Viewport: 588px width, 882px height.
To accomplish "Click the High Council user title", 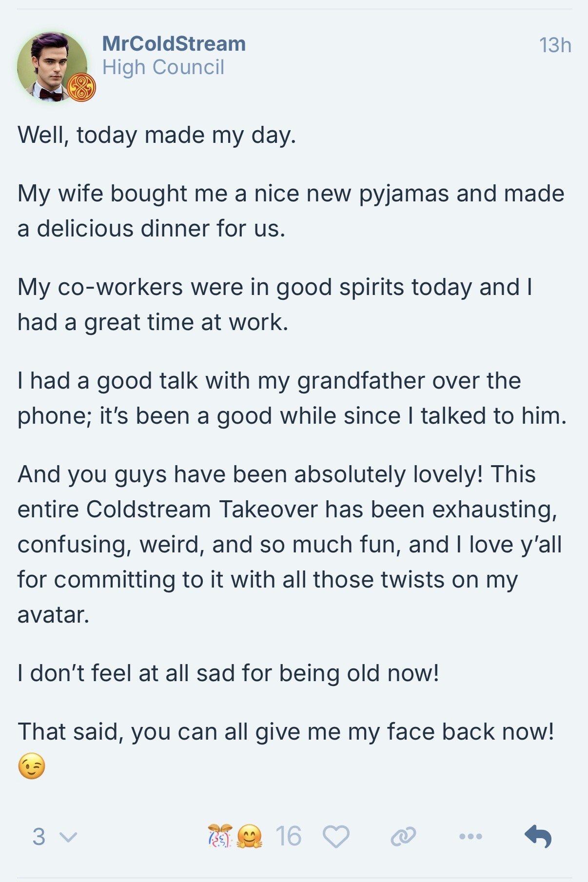I will (163, 67).
